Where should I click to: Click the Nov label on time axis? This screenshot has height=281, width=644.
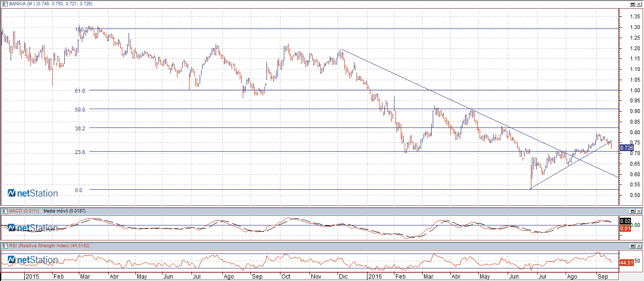click(315, 277)
